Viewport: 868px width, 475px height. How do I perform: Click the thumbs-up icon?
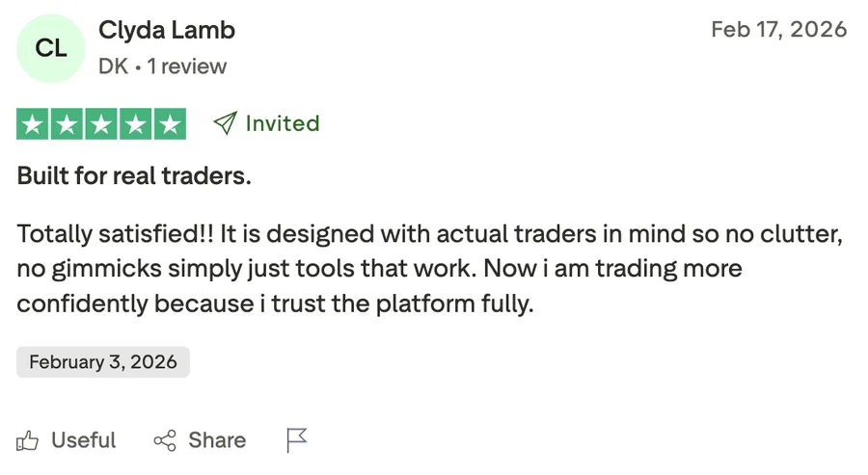coord(28,441)
